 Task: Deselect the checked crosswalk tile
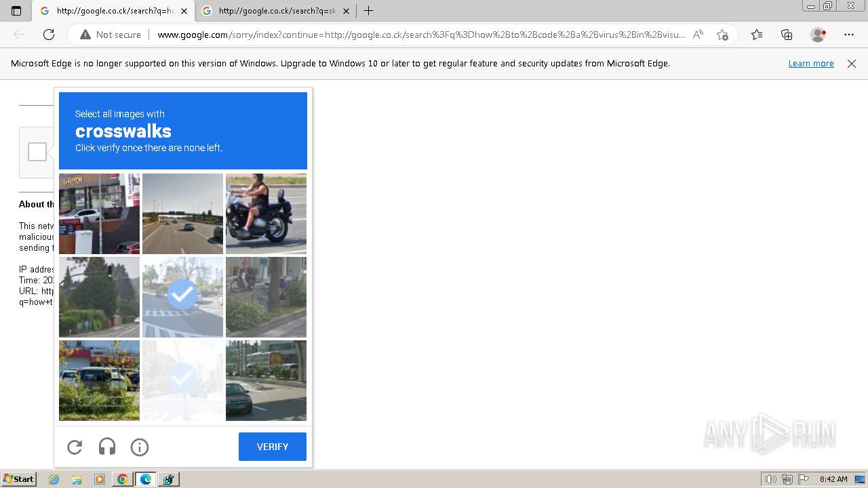[x=182, y=297]
